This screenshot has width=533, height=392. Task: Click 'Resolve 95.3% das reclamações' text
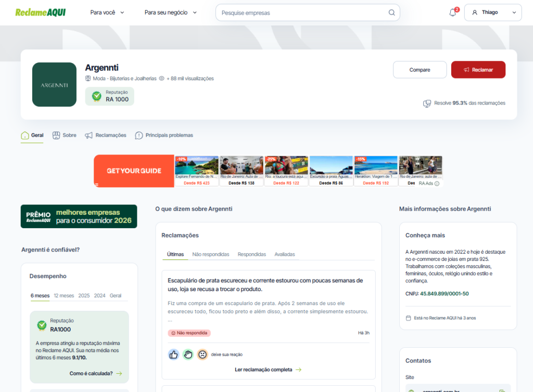pyautogui.click(x=469, y=103)
